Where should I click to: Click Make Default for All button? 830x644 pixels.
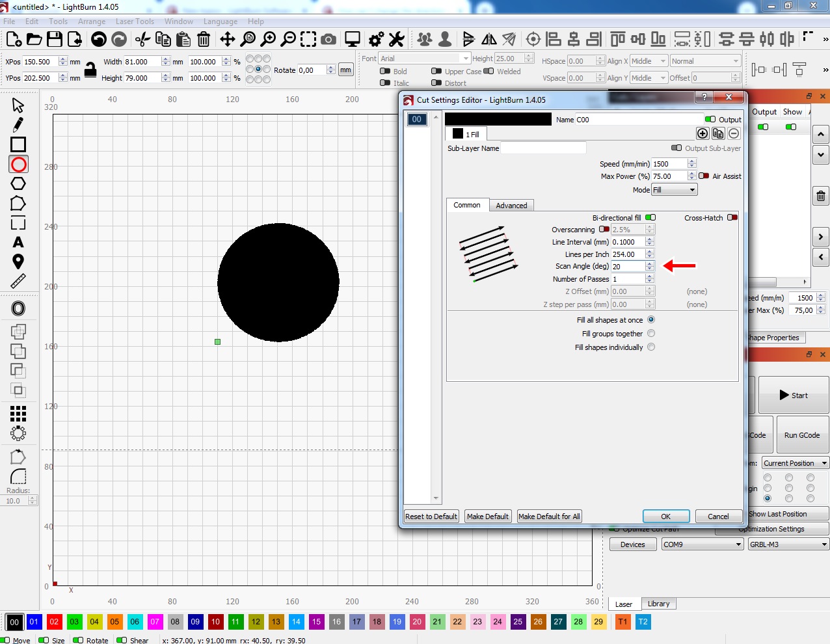click(549, 517)
